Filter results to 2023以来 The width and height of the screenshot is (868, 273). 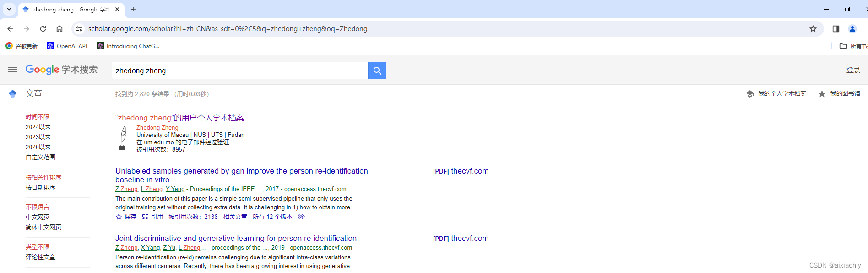[38, 137]
